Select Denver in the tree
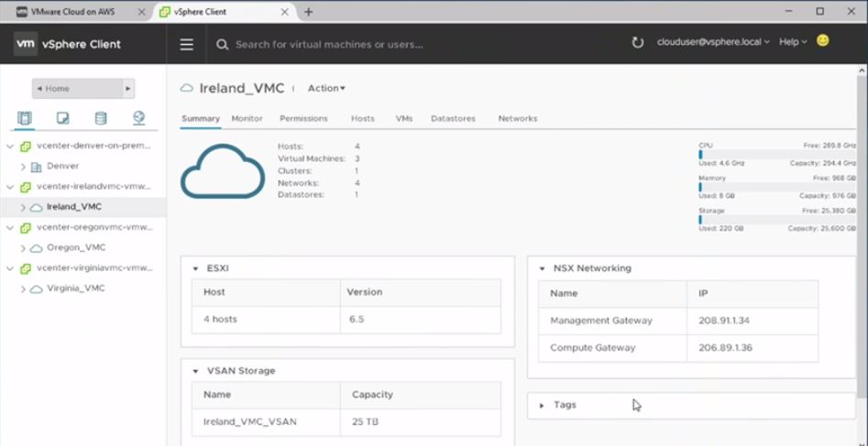 click(x=62, y=166)
